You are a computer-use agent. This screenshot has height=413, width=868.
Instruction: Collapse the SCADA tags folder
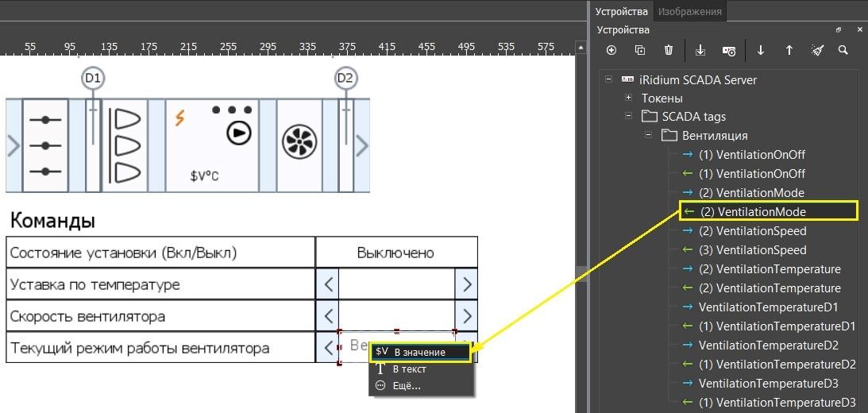tap(628, 116)
